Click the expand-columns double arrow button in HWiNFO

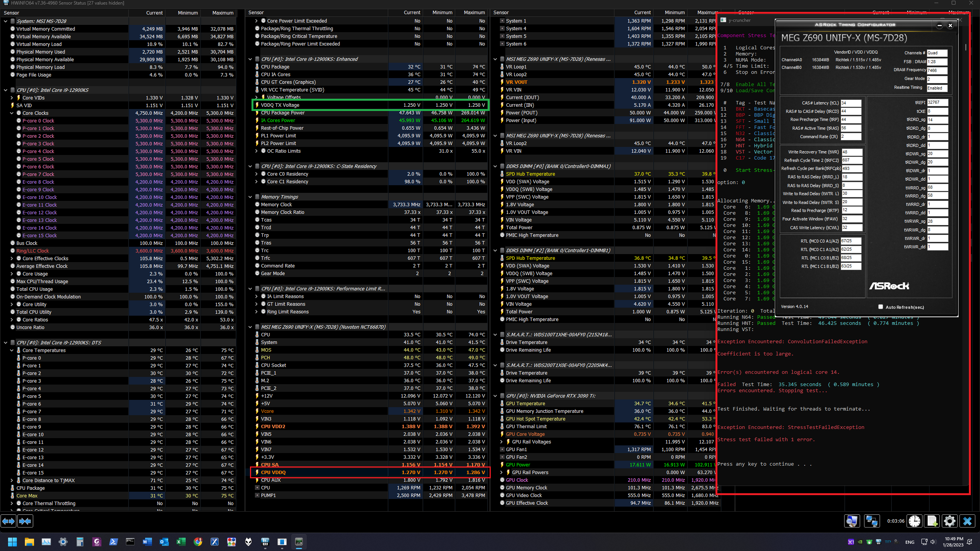pyautogui.click(x=8, y=521)
